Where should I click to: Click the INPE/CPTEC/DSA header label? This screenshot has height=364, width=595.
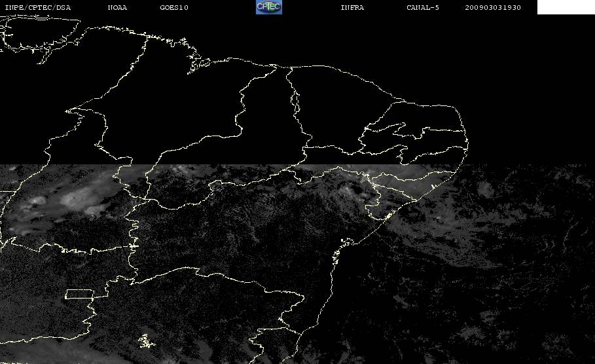click(x=37, y=7)
